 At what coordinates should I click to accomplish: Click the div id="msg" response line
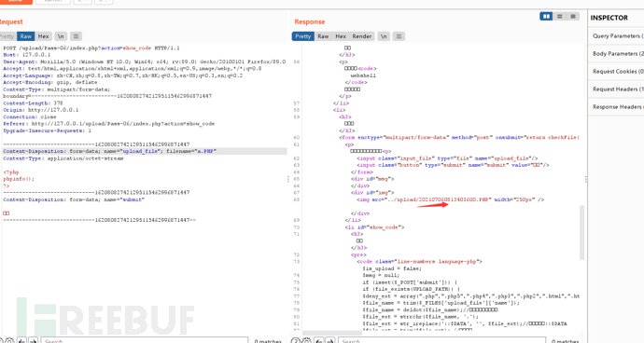click(x=372, y=179)
